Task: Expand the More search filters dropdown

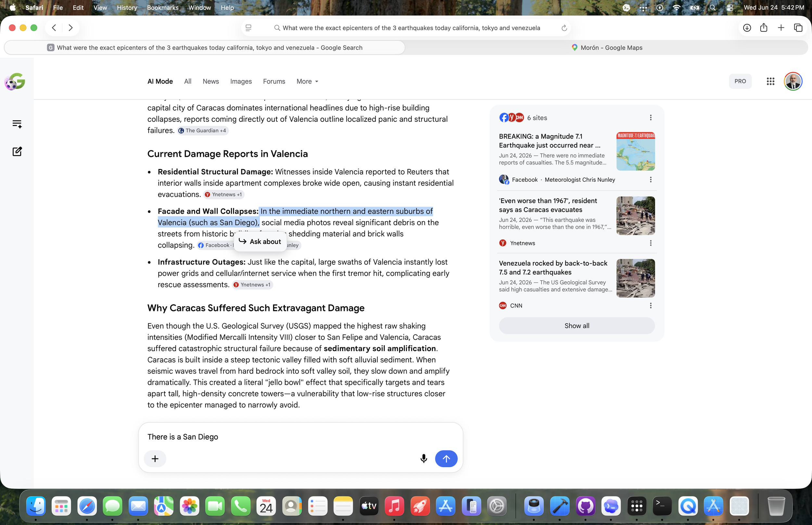Action: click(x=307, y=82)
